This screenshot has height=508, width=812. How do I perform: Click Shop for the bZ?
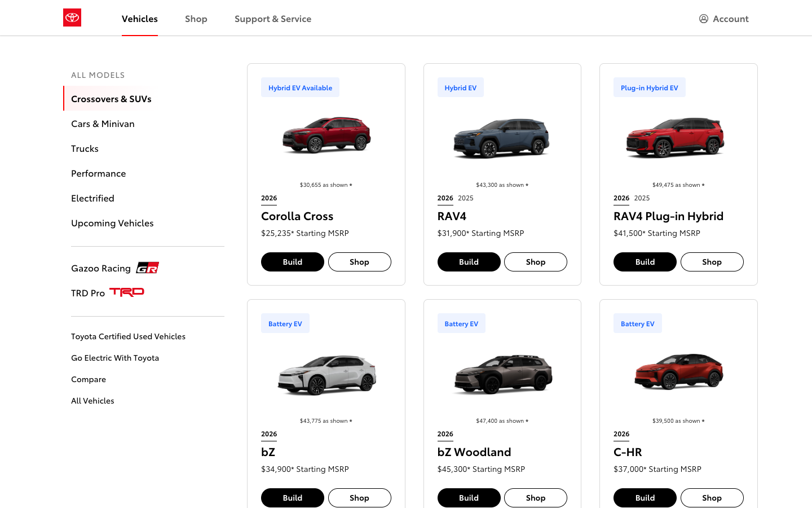coord(360,498)
